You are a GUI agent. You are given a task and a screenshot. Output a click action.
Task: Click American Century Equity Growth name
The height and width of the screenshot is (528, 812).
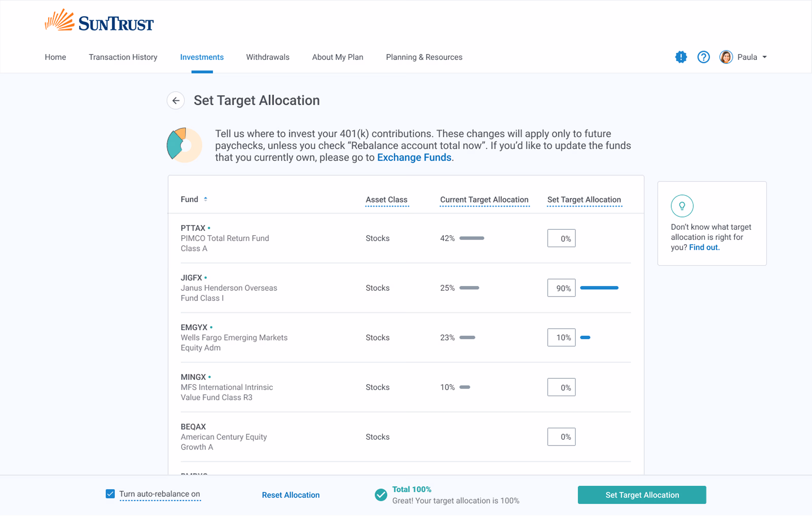[224, 442]
